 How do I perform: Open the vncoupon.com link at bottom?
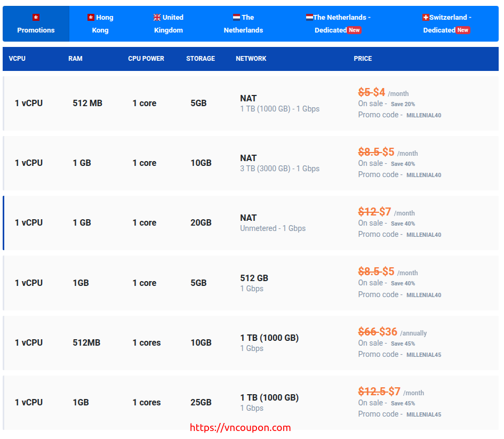pyautogui.click(x=241, y=427)
